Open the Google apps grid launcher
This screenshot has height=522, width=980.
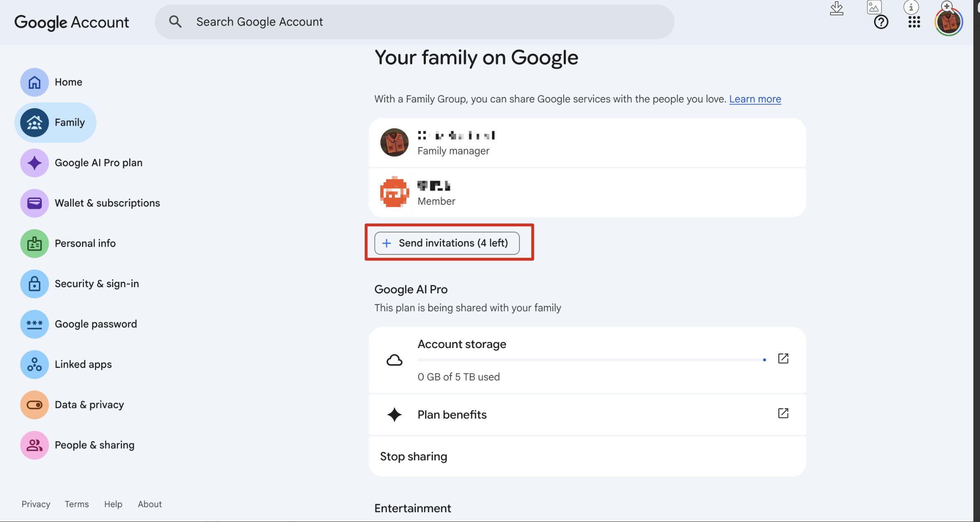[914, 22]
